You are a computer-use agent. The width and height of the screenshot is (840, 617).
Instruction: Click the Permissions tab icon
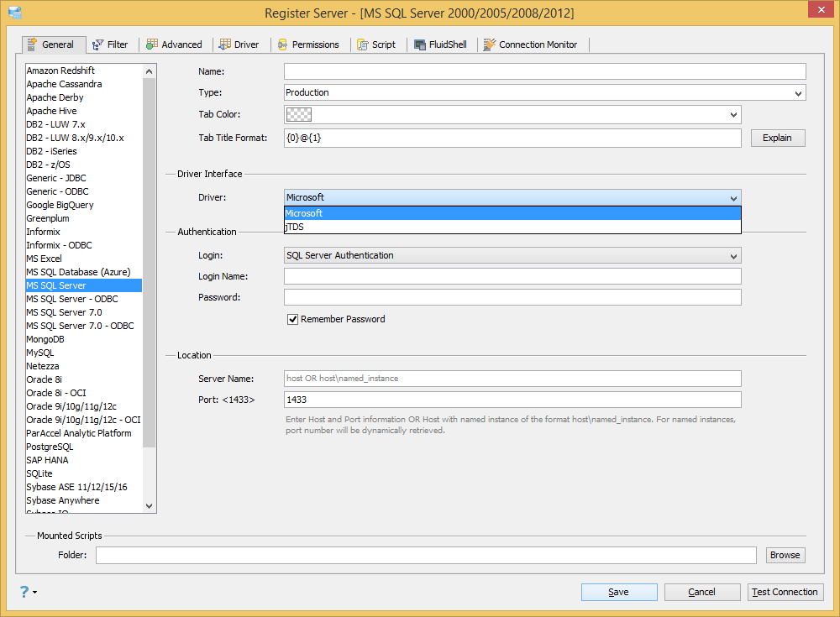click(x=282, y=45)
